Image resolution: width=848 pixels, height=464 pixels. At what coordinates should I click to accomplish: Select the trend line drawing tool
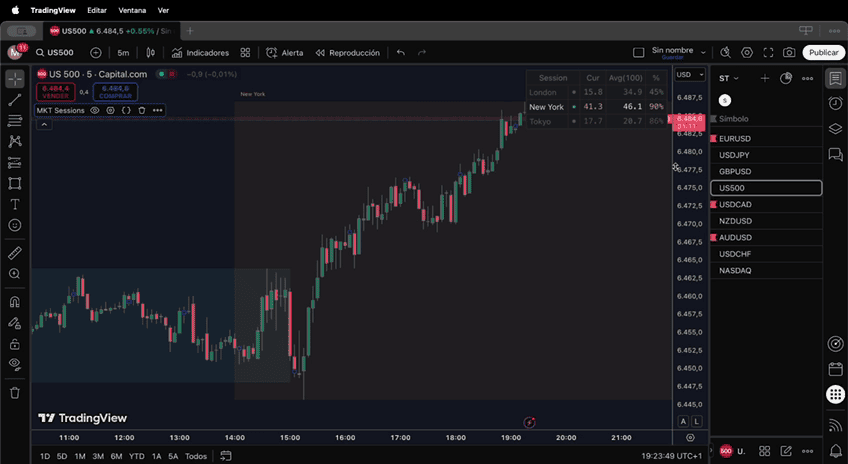[15, 100]
